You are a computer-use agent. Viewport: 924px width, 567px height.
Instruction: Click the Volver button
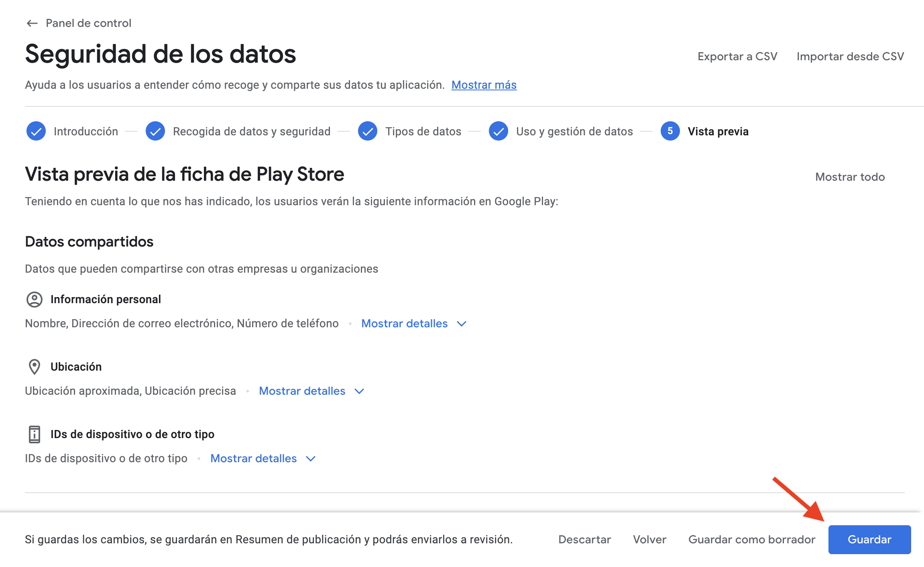[649, 539]
